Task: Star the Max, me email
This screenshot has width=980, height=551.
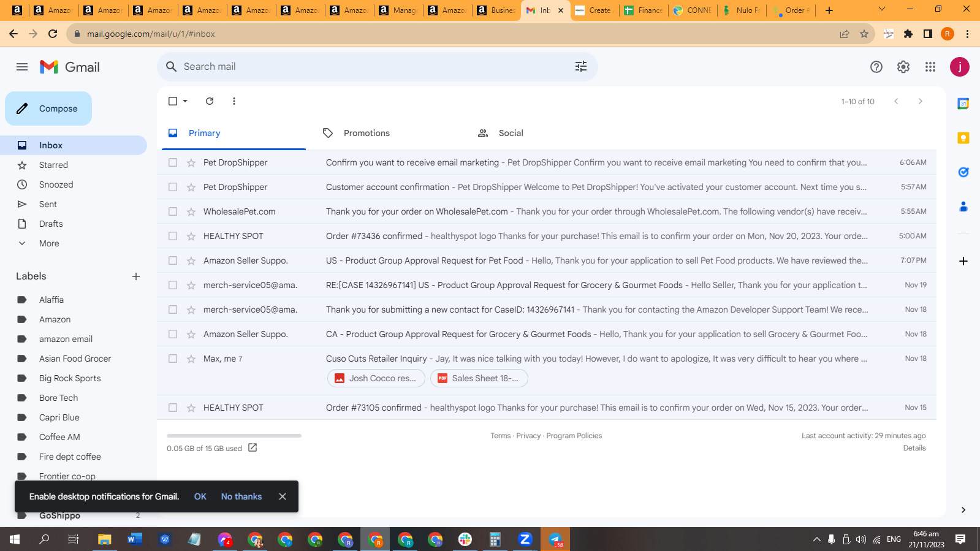Action: tap(191, 359)
